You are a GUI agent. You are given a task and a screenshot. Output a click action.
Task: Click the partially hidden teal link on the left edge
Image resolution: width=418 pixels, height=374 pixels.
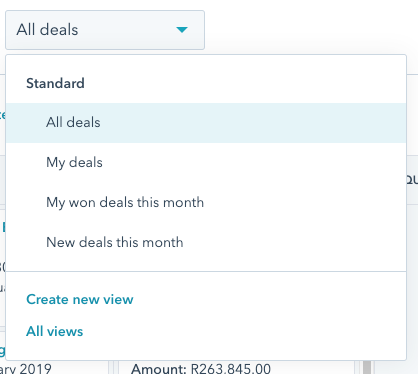click(x=2, y=115)
